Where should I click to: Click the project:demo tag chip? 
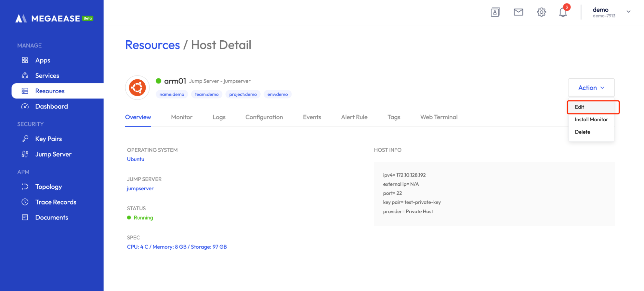point(243,94)
